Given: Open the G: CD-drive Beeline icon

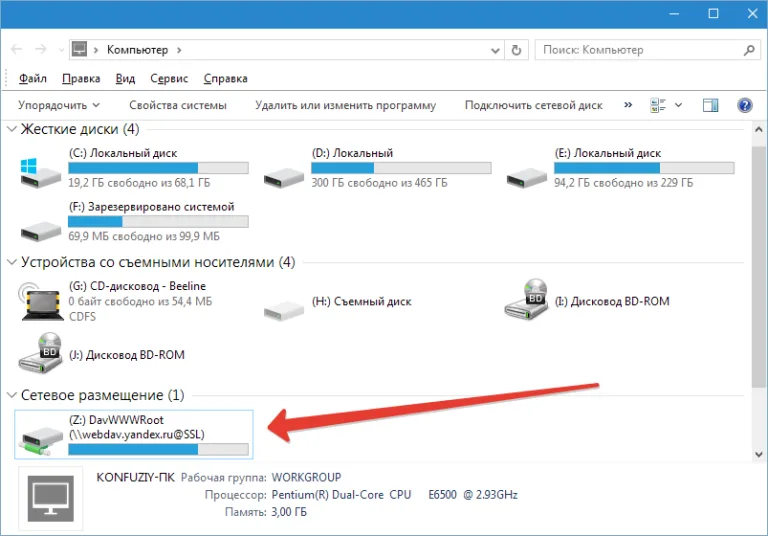Looking at the screenshot, I should coord(41,301).
